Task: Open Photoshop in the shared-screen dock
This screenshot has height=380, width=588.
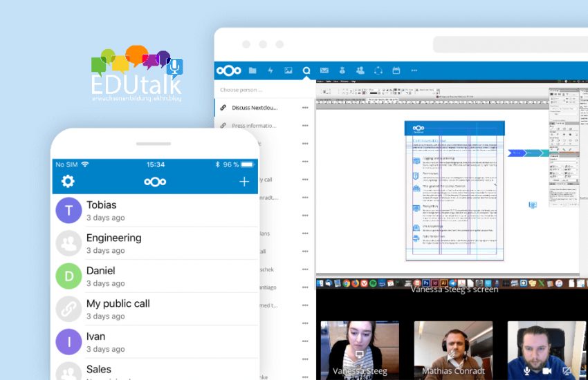Action: 426,283
